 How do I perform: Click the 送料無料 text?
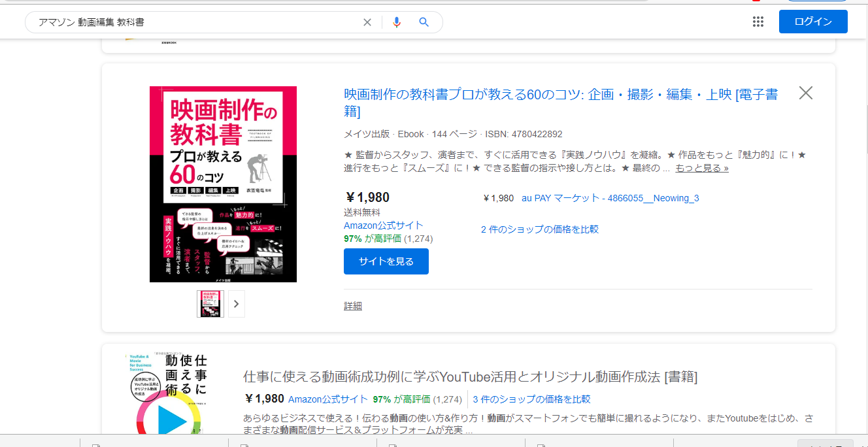362,212
